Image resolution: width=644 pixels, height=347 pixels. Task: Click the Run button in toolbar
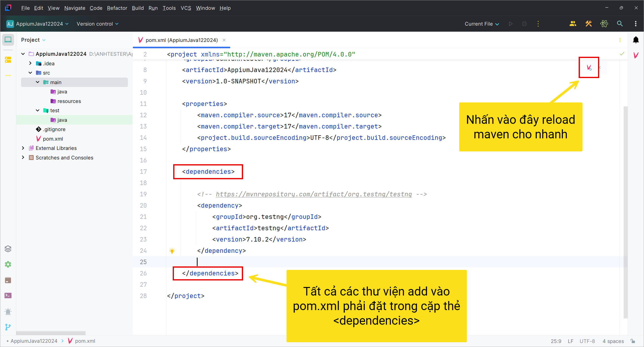(511, 24)
